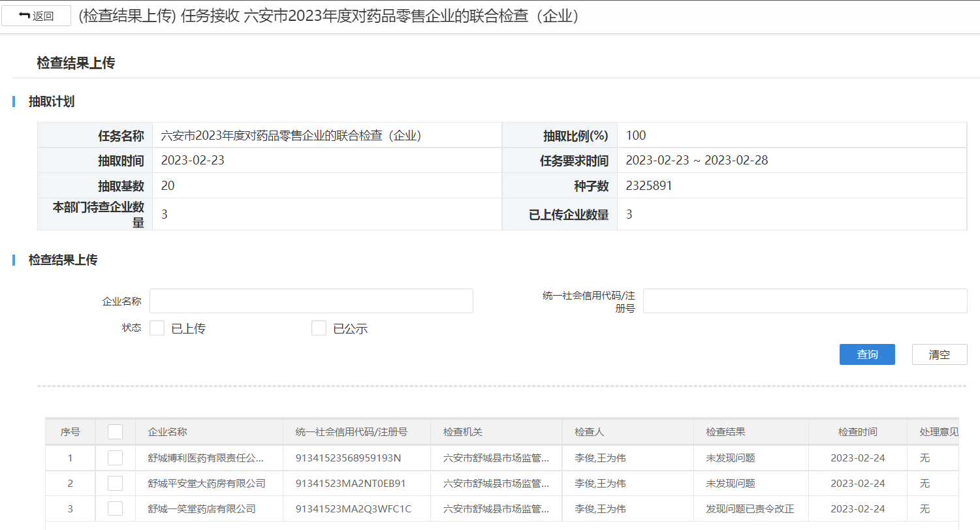
Task: Click 未发现问题 in row 2
Action: pyautogui.click(x=731, y=484)
